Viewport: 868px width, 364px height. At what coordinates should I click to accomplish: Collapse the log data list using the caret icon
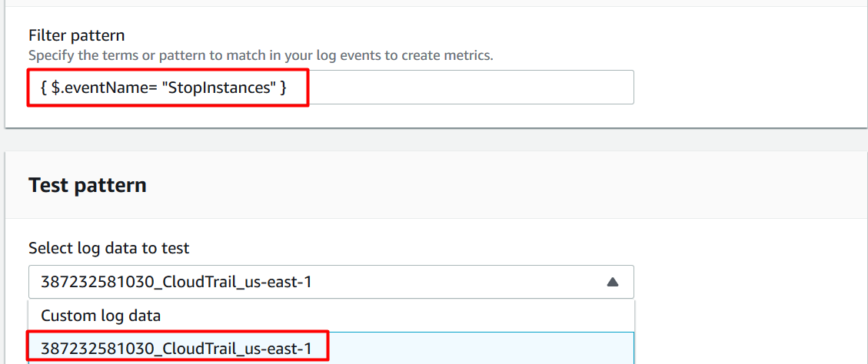point(612,282)
